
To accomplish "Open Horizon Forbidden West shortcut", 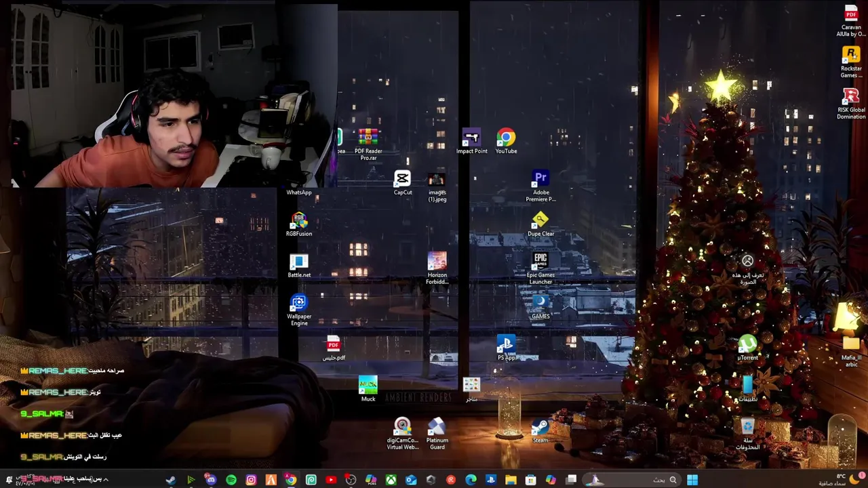I will [437, 269].
